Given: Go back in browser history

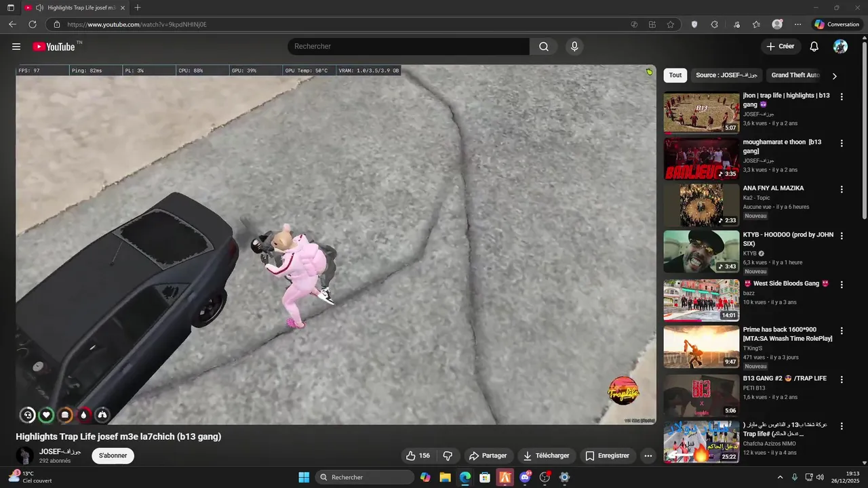Looking at the screenshot, I should tap(12, 24).
